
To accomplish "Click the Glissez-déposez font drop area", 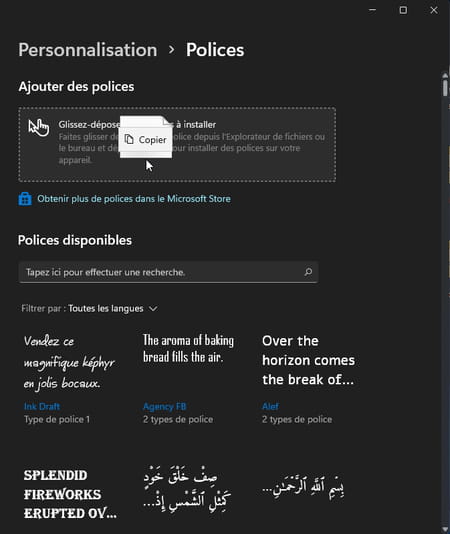I will 177,144.
